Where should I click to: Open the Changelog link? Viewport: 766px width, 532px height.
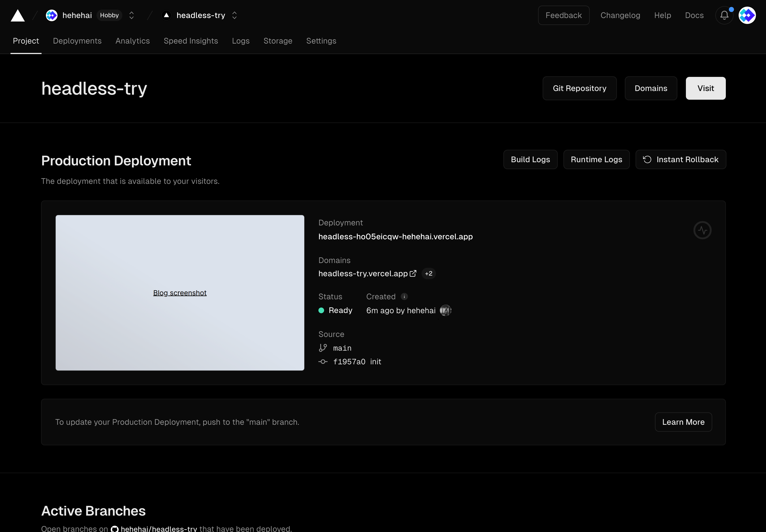620,15
